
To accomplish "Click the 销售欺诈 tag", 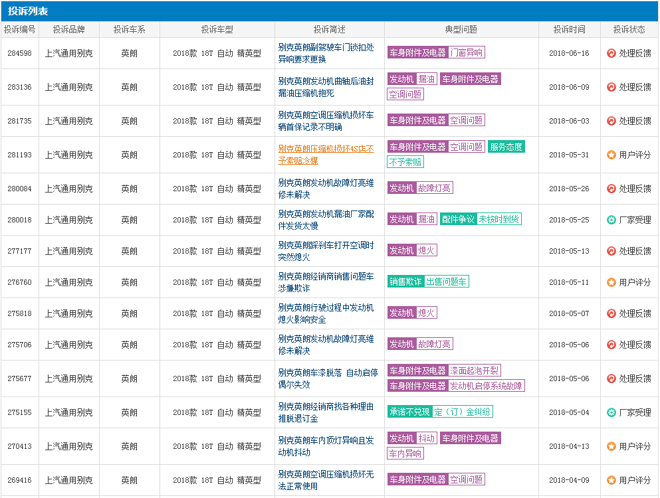I will click(x=405, y=282).
